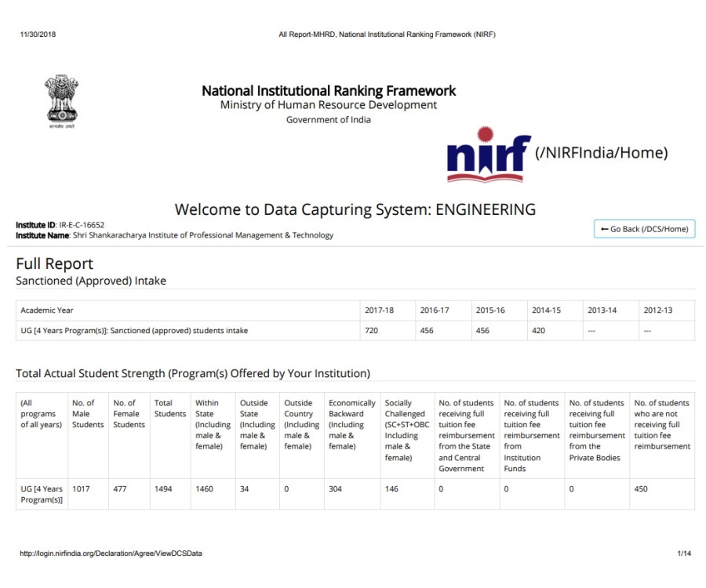Click the intake value '720'
706x588 pixels.
(x=372, y=331)
